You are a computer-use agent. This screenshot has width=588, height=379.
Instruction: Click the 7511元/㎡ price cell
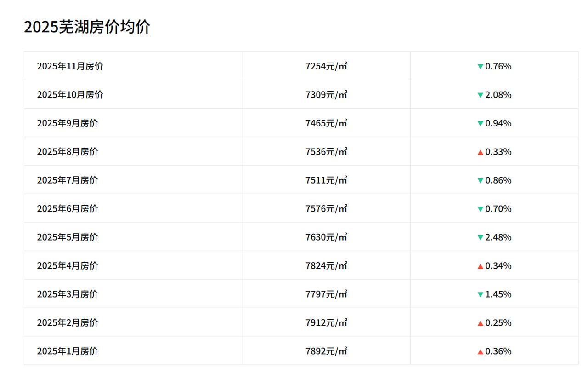(326, 180)
